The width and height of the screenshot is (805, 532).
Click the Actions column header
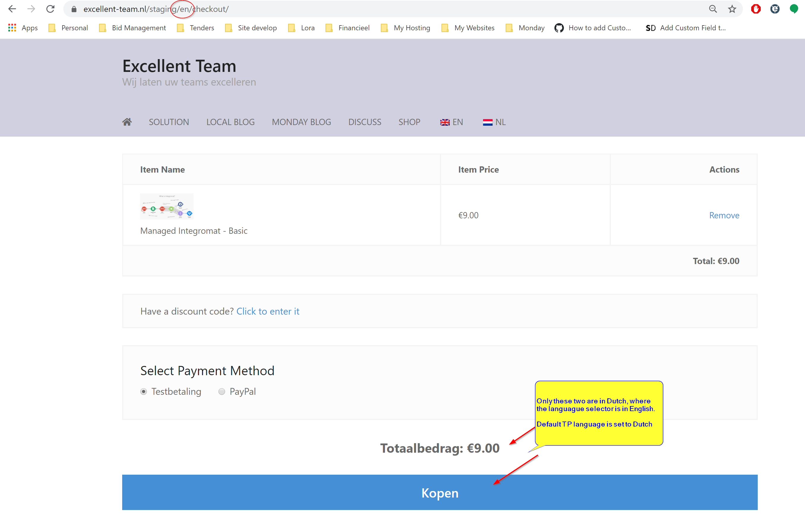coord(724,170)
